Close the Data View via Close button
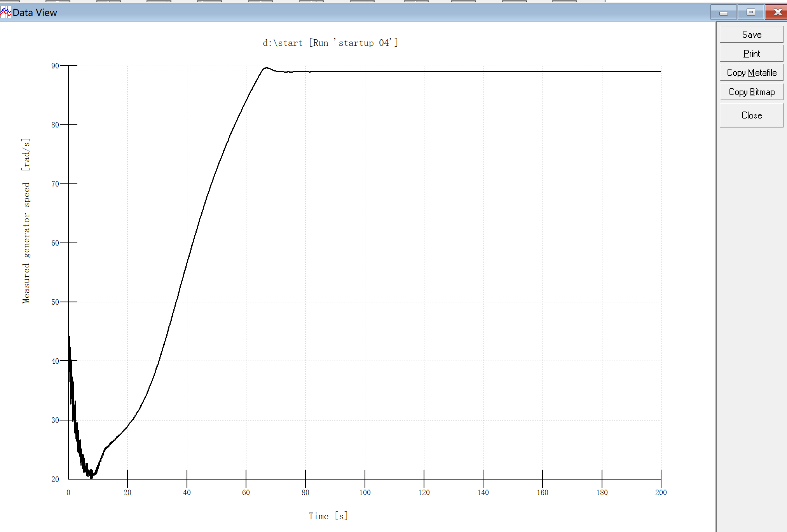Screen dimensions: 787x532 pyautogui.click(x=751, y=115)
